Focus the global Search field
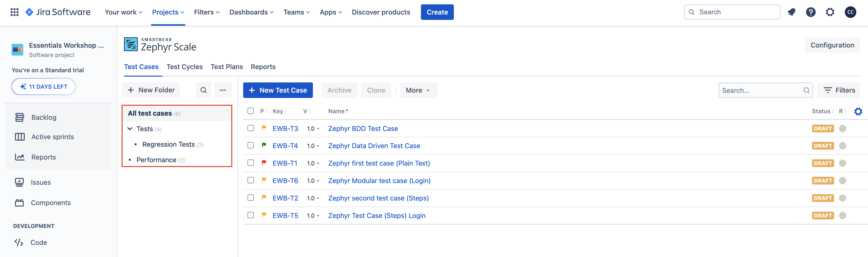The image size is (868, 257). 732,12
